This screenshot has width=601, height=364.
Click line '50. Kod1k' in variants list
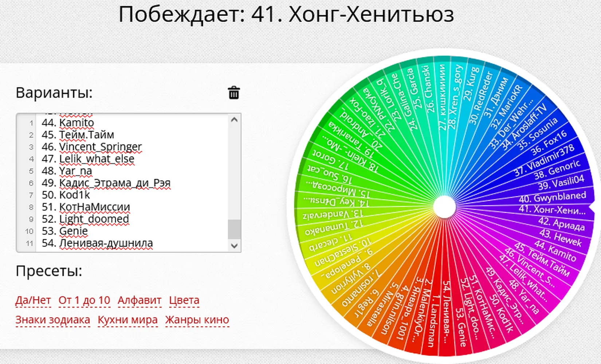pos(66,195)
